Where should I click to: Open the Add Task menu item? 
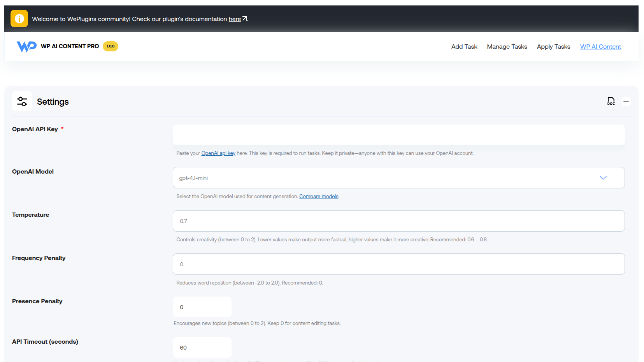click(464, 47)
